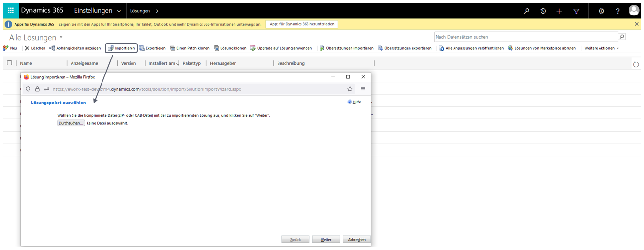Click padlock site security icon

(37, 89)
